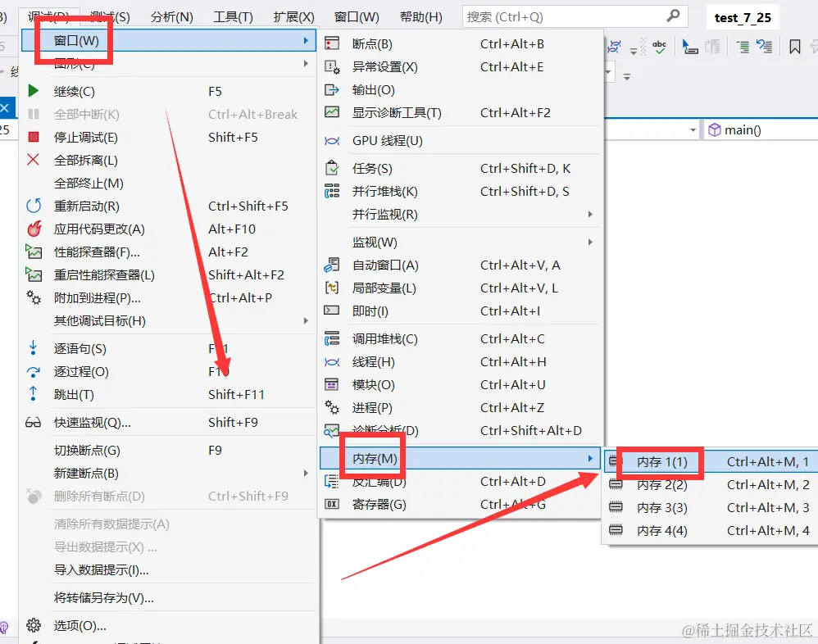Viewport: 818px width, 644px height.
Task: Click the abc spell-check toolbar icon
Action: pyautogui.click(x=658, y=48)
